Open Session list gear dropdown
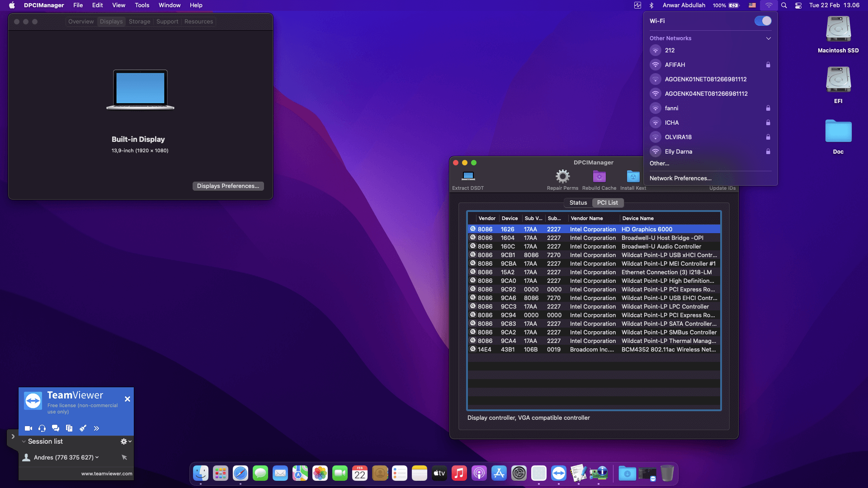Image resolution: width=868 pixels, height=488 pixels. [x=126, y=441]
